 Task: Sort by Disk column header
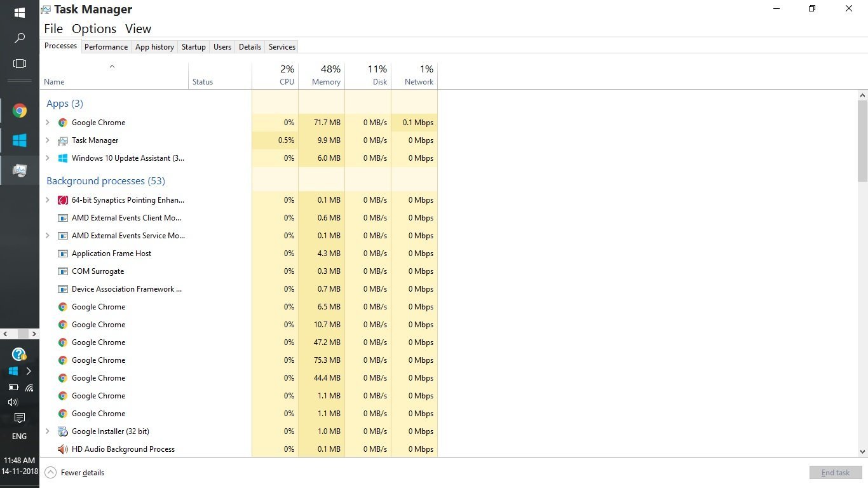tap(368, 75)
